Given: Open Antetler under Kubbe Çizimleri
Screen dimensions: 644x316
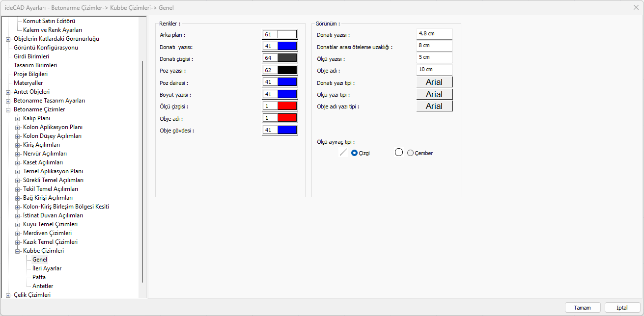Looking at the screenshot, I should click(x=43, y=286).
